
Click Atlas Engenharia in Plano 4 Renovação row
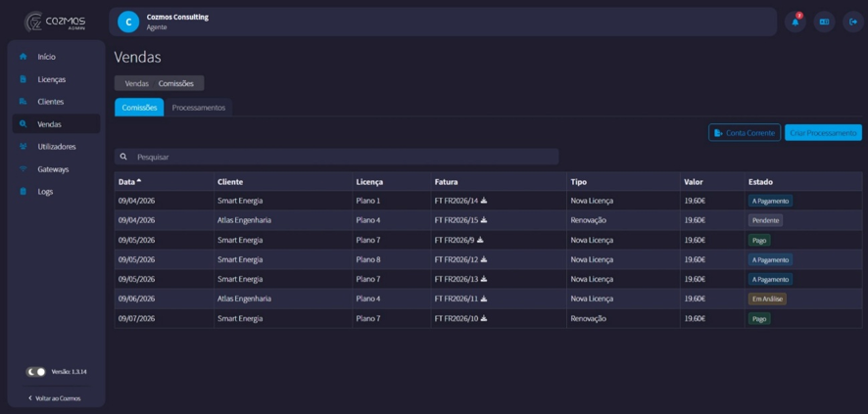click(244, 220)
